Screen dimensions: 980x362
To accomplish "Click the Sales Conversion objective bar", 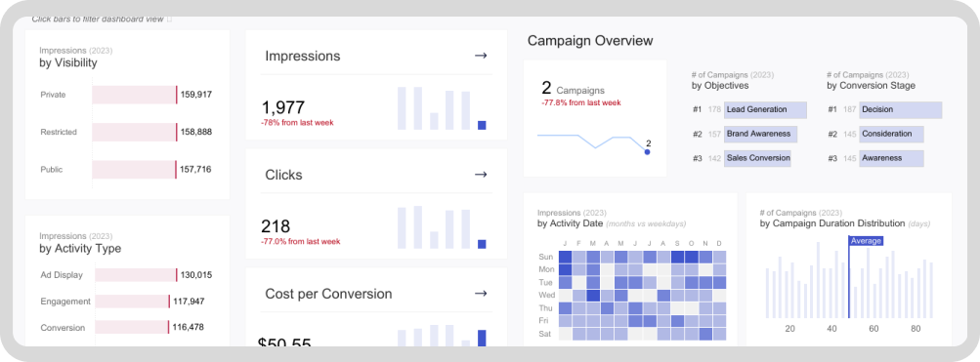I will [757, 158].
